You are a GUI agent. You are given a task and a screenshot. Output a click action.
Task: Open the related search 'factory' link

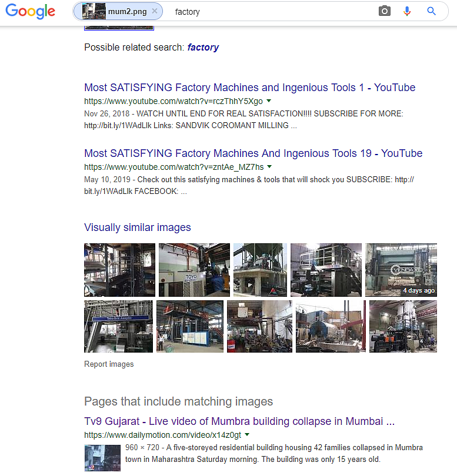[x=203, y=48]
